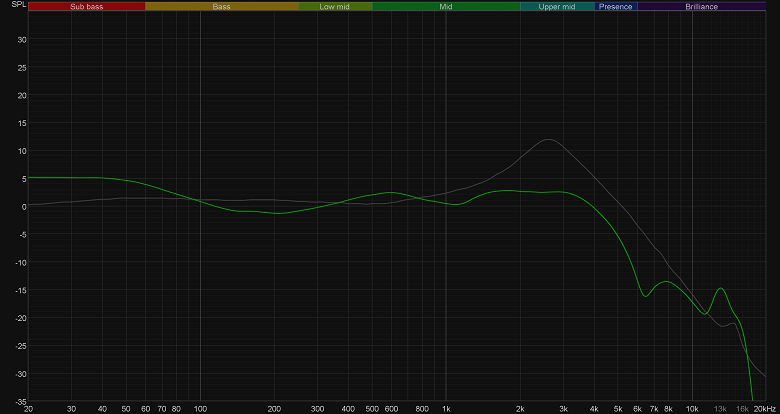
Task: Click the 200 Hz frequency tick label
Action: click(274, 409)
